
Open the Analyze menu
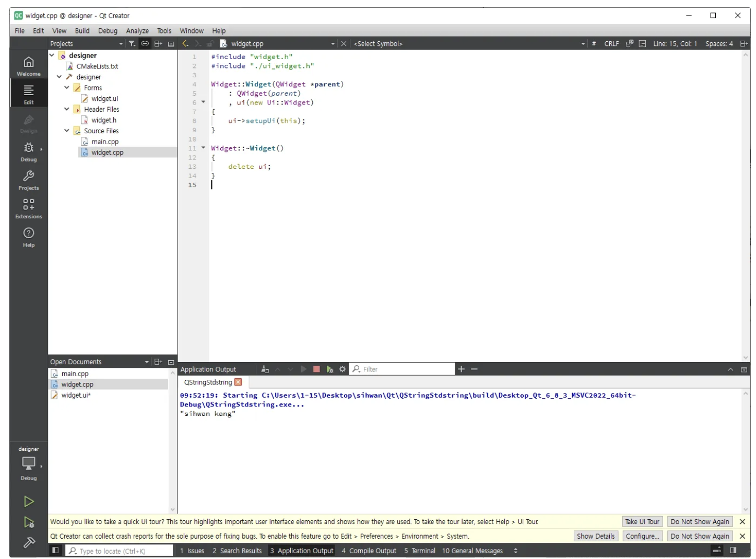(x=137, y=31)
